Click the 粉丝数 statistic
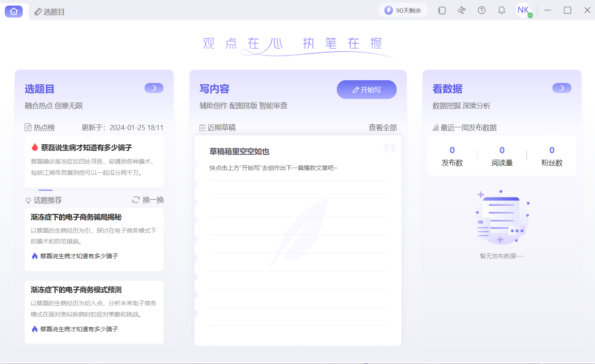This screenshot has width=595, height=364. click(x=552, y=156)
